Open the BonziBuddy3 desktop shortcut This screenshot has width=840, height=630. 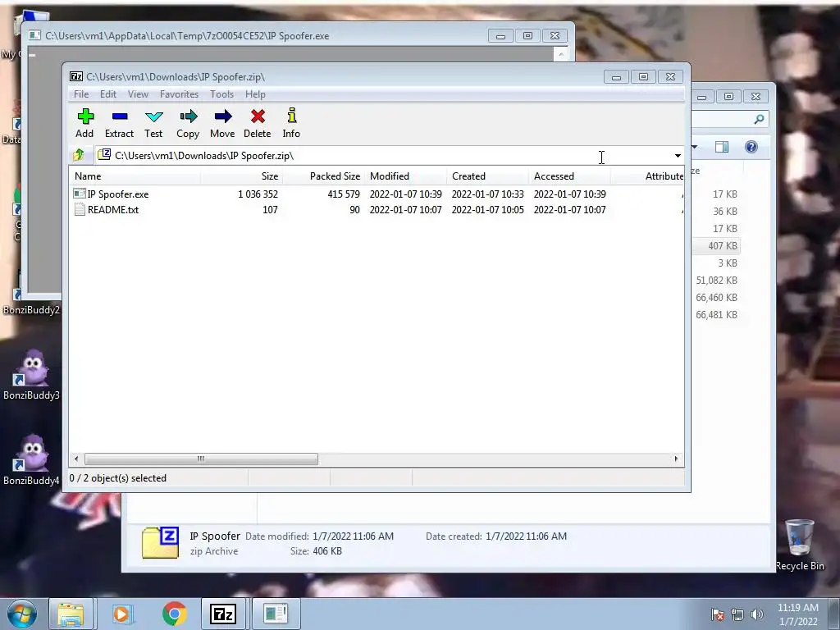pyautogui.click(x=31, y=374)
